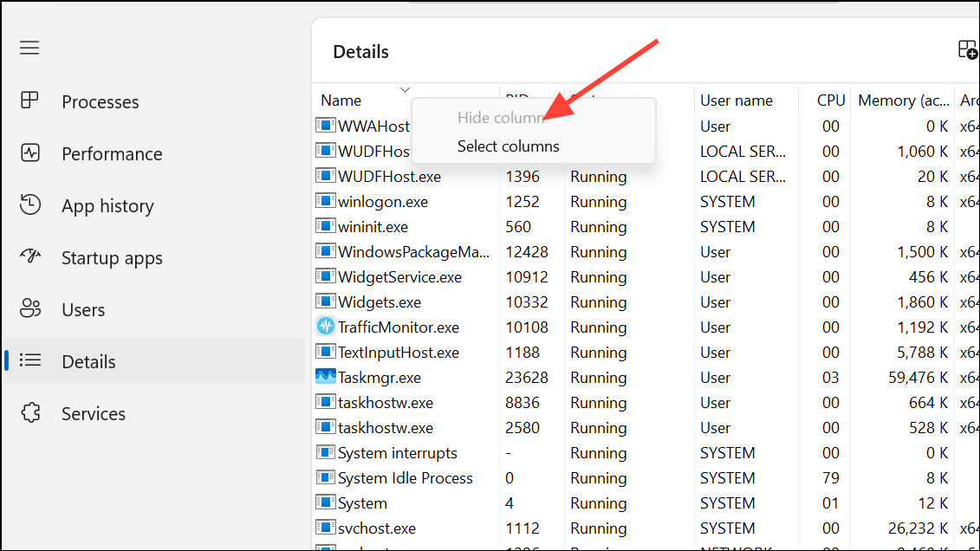
Task: Sort by the Memory column header
Action: [902, 100]
